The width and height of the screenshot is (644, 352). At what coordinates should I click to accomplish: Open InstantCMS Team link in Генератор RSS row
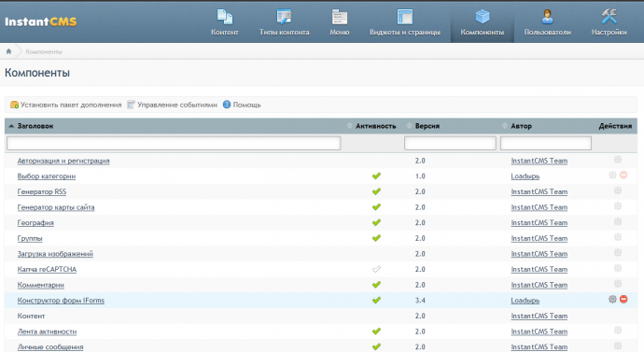tap(539, 191)
